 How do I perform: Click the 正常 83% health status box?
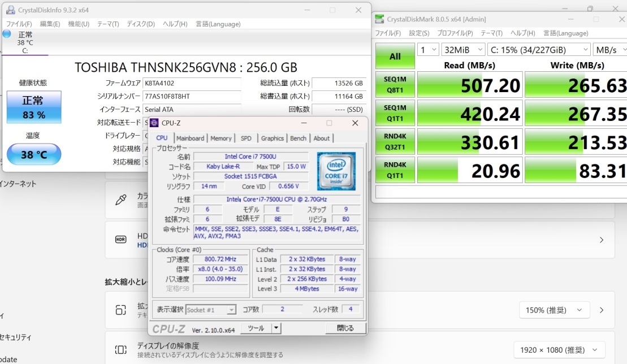point(34,107)
